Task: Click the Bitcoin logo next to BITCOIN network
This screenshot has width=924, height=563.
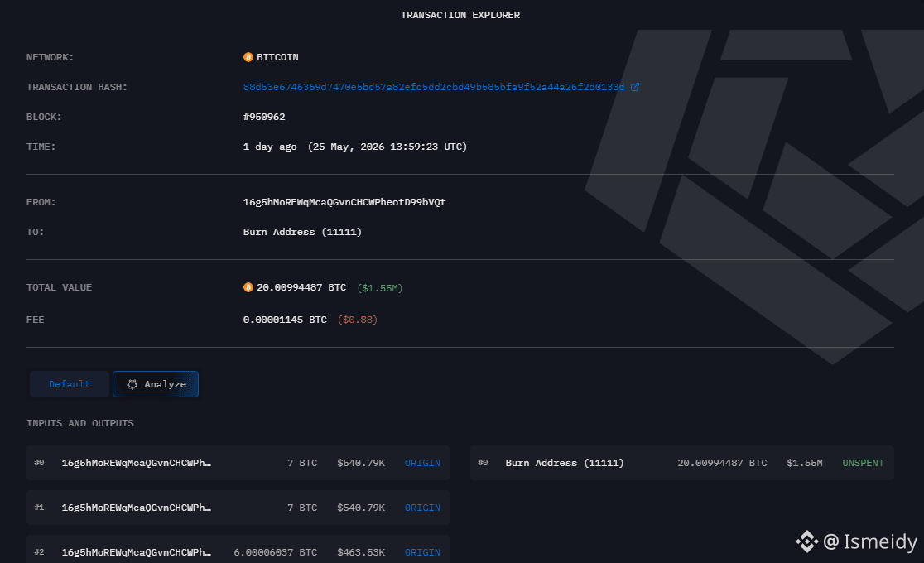Action: (x=248, y=57)
